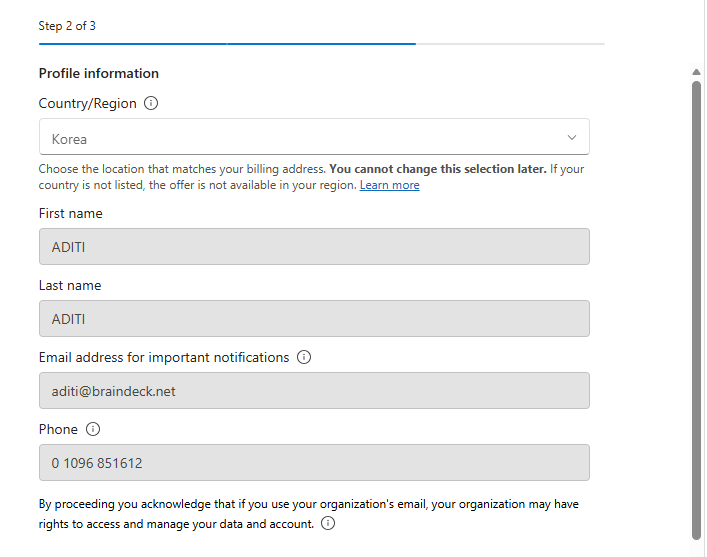Click 'Email address for important notifications' label
The image size is (707, 557).
pos(164,357)
